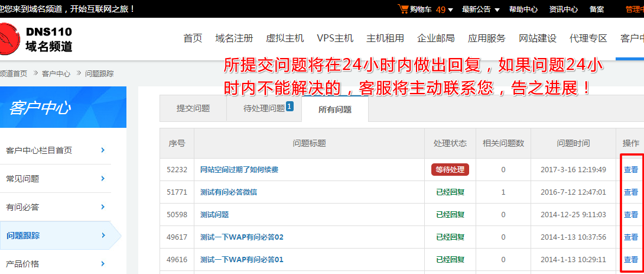Click the 等待处理 status badge

click(x=450, y=170)
